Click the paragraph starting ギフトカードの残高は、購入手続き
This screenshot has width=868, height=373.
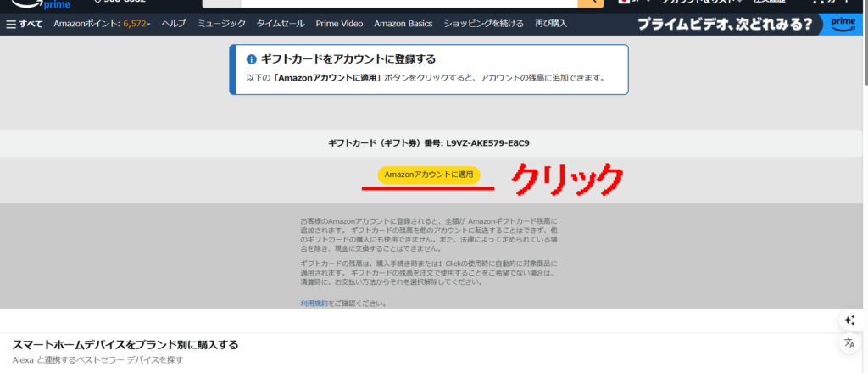click(x=429, y=273)
